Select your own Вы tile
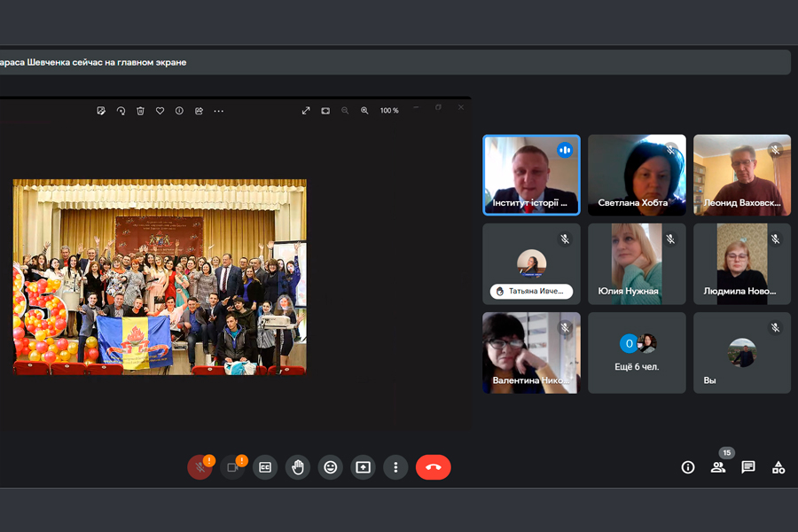Viewport: 798px width, 532px height. click(742, 353)
